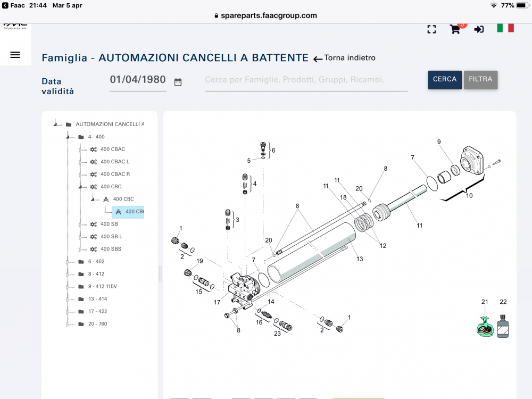
Task: Expand the 8 - 412 folder
Action: pos(68,274)
